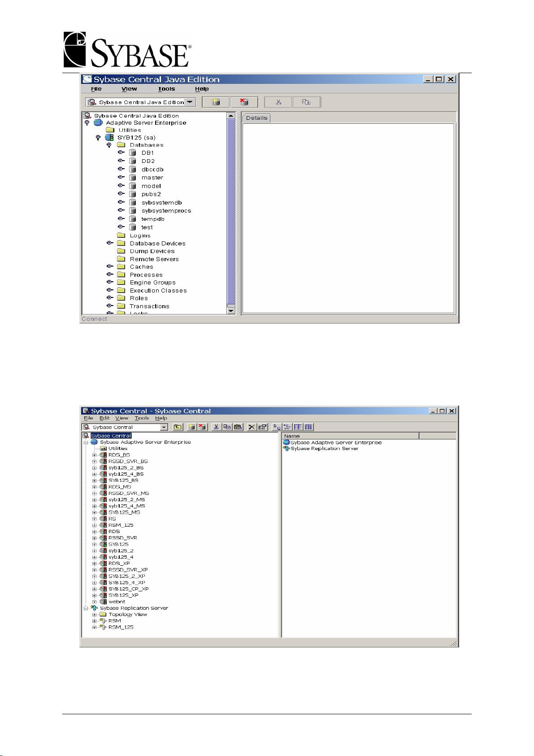Click the DB1 database icon
This screenshot has width=534, height=756.
click(133, 153)
